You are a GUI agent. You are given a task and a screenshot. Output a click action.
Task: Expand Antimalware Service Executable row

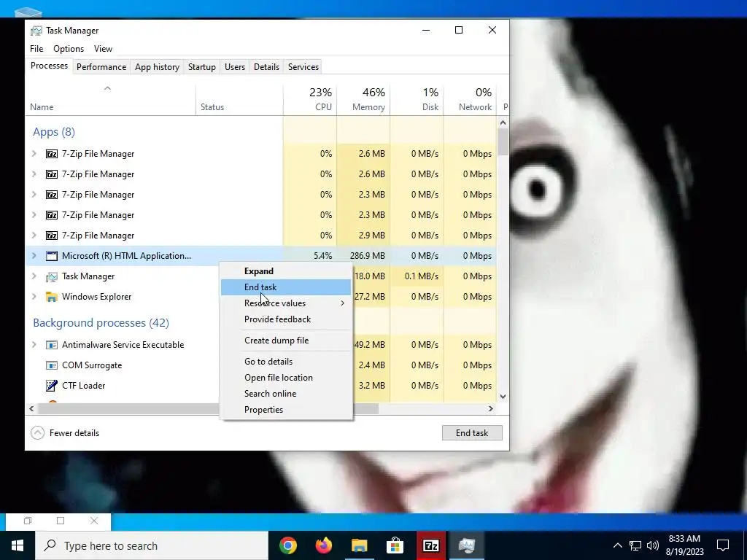tap(34, 345)
